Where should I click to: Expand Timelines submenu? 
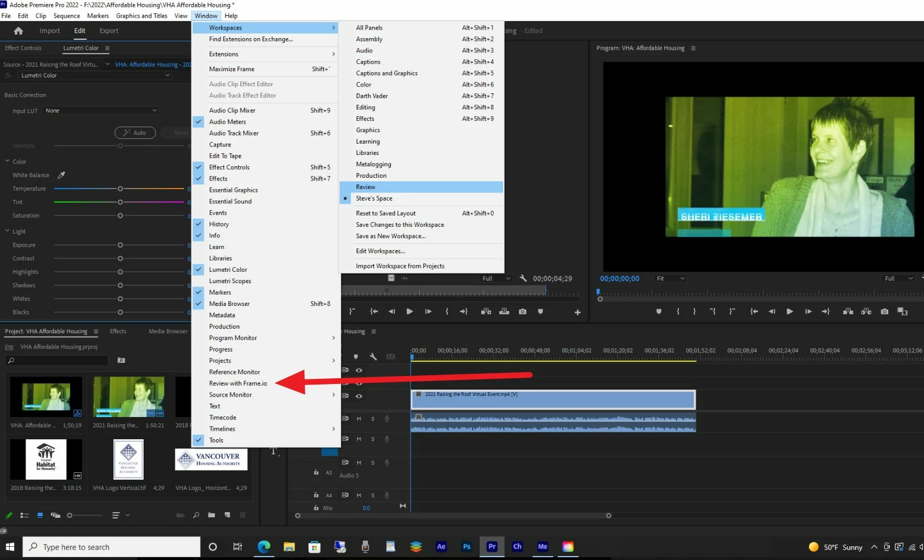click(266, 429)
